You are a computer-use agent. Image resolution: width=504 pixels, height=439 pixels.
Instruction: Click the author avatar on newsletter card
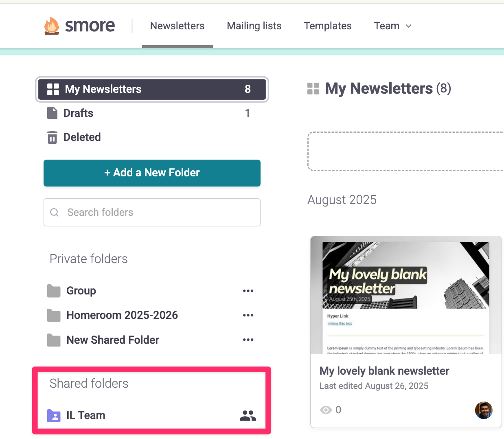pos(483,410)
